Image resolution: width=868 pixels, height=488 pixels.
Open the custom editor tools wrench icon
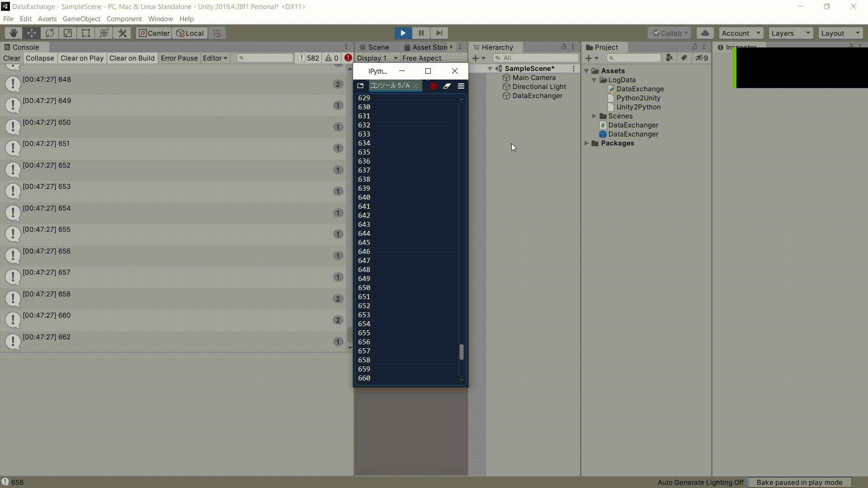[x=123, y=33]
